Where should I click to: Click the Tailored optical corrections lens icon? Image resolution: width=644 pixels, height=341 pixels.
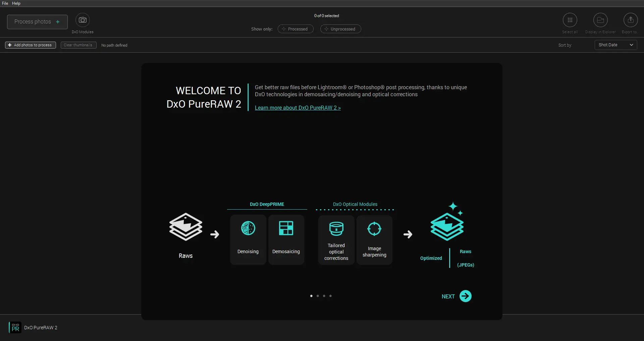336,229
